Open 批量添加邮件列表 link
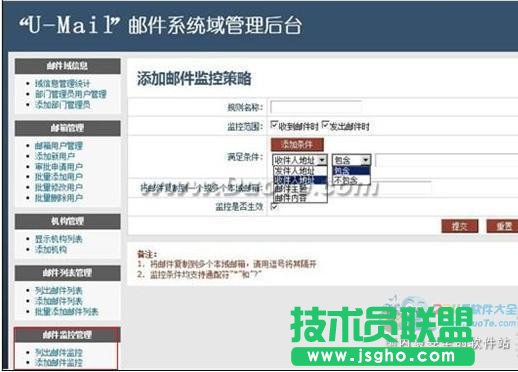Viewport: 518px width, 372px height. click(x=67, y=312)
